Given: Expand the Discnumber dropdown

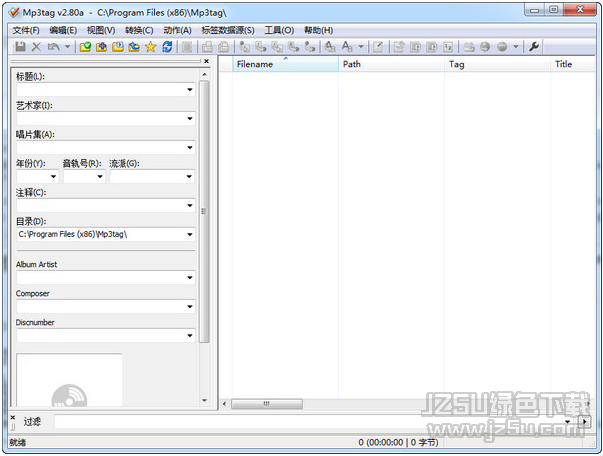Looking at the screenshot, I should tap(190, 336).
